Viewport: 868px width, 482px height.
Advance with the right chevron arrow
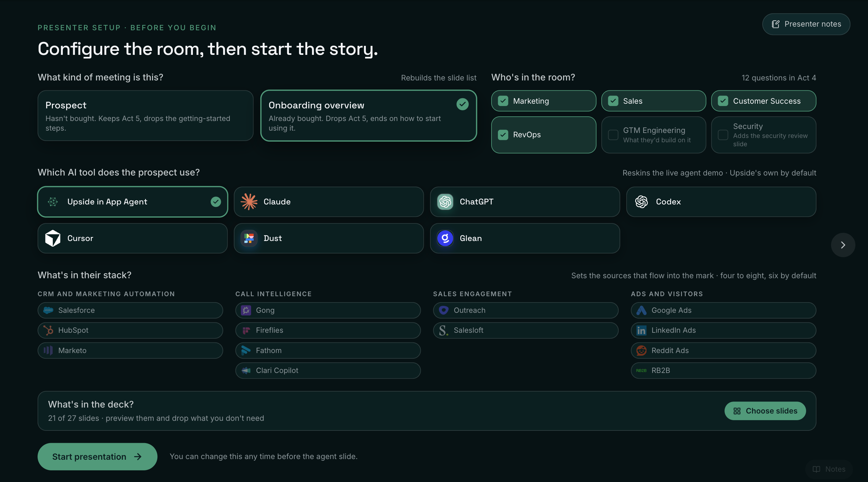coord(843,245)
